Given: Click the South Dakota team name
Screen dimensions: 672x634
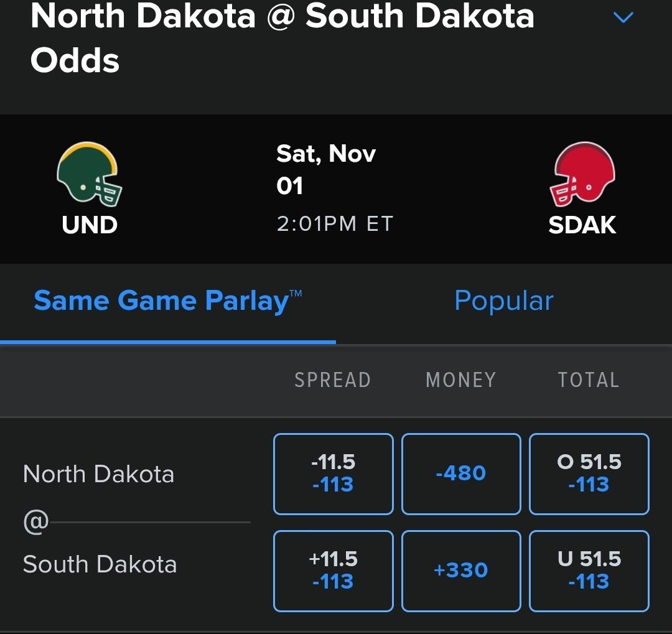Looking at the screenshot, I should 100,564.
